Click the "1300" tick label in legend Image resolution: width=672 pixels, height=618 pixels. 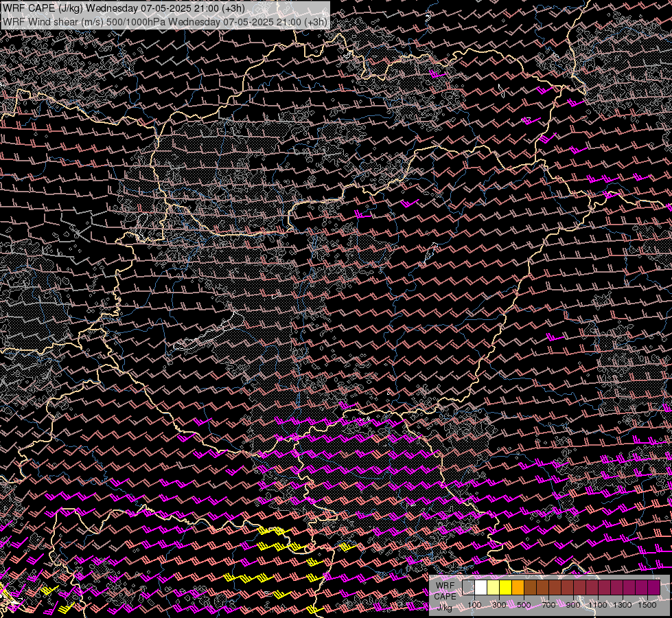(623, 605)
